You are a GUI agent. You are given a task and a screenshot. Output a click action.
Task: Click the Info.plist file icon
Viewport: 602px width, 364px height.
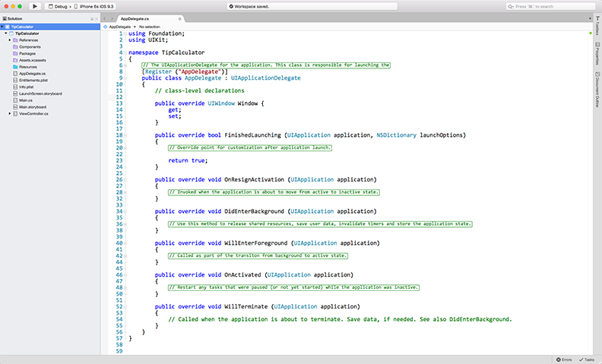point(15,87)
